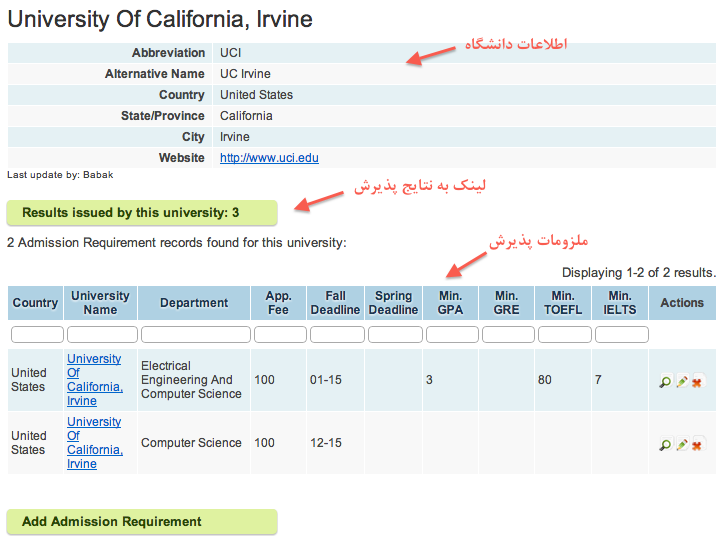
Task: Select the 'Irvine' city value
Action: coord(235,137)
